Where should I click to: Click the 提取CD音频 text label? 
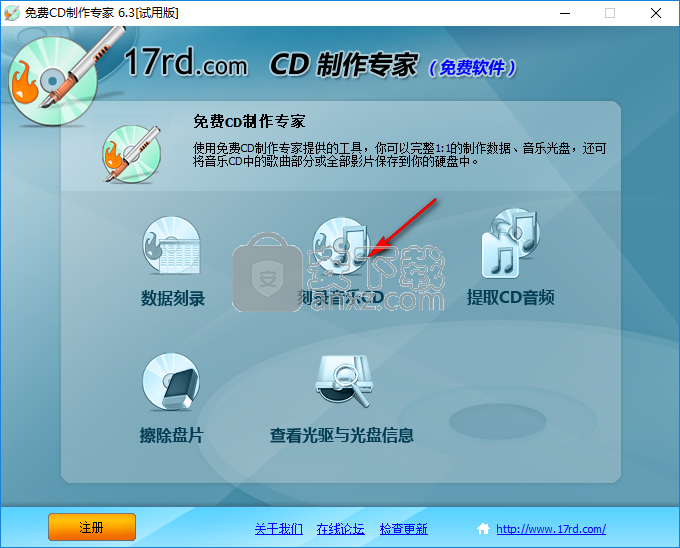510,298
